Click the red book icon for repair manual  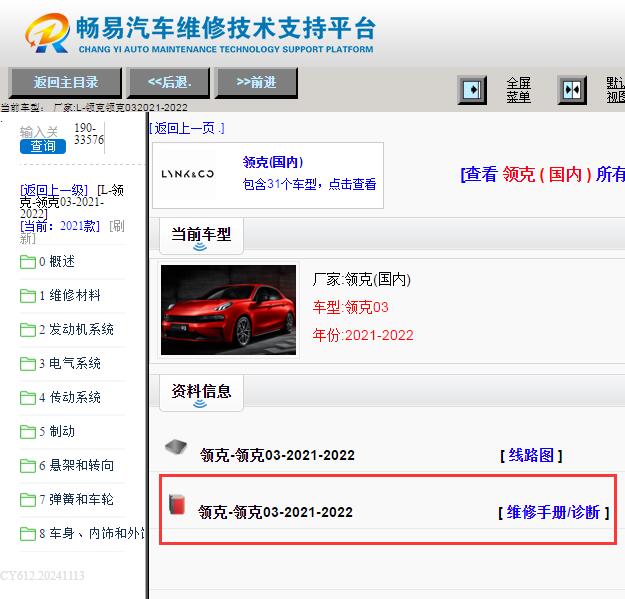[x=177, y=504]
